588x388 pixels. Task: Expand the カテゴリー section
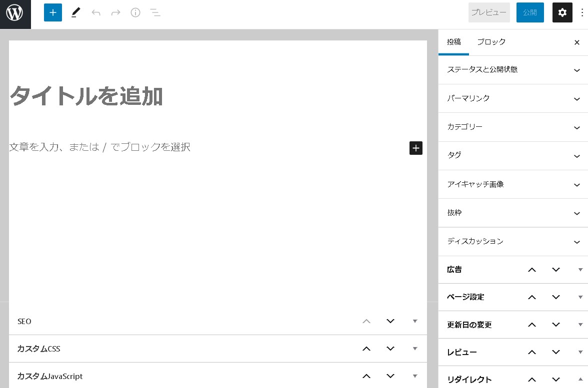(x=513, y=127)
